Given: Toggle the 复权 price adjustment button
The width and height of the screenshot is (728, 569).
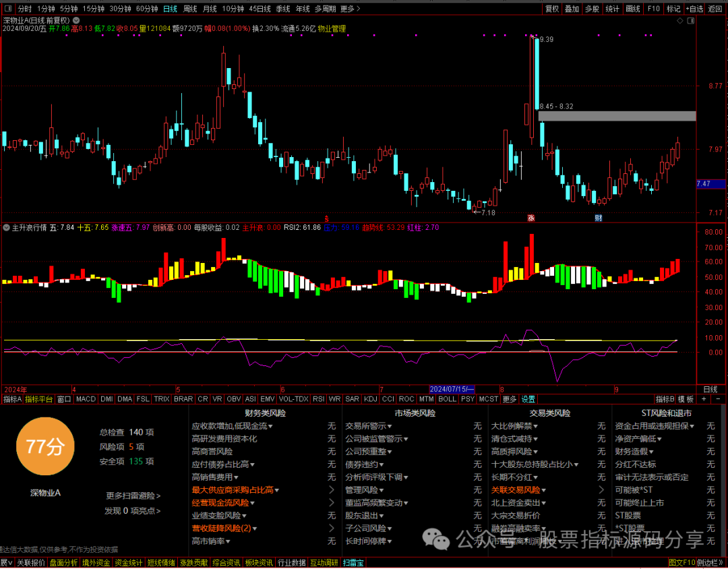Looking at the screenshot, I should click(x=552, y=9).
